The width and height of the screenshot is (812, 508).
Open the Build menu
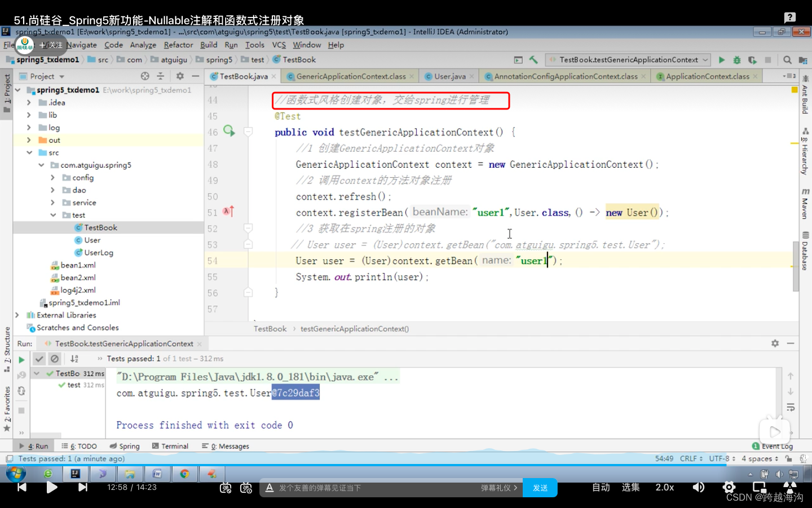coord(209,45)
